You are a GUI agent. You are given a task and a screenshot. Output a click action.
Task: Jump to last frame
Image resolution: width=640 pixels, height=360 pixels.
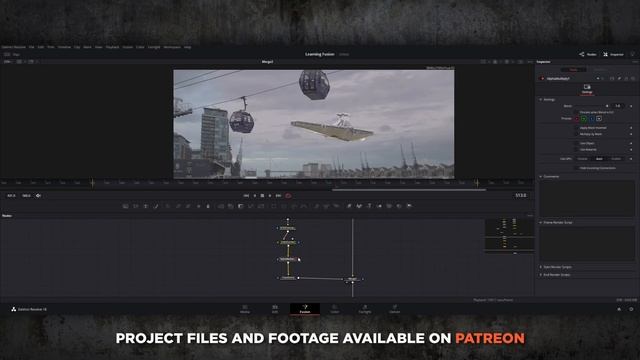[278, 196]
